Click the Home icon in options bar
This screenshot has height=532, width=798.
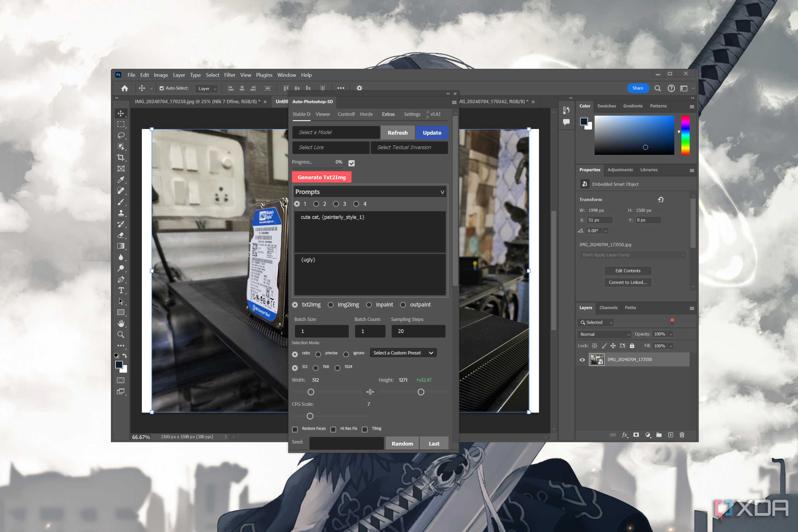pos(124,88)
